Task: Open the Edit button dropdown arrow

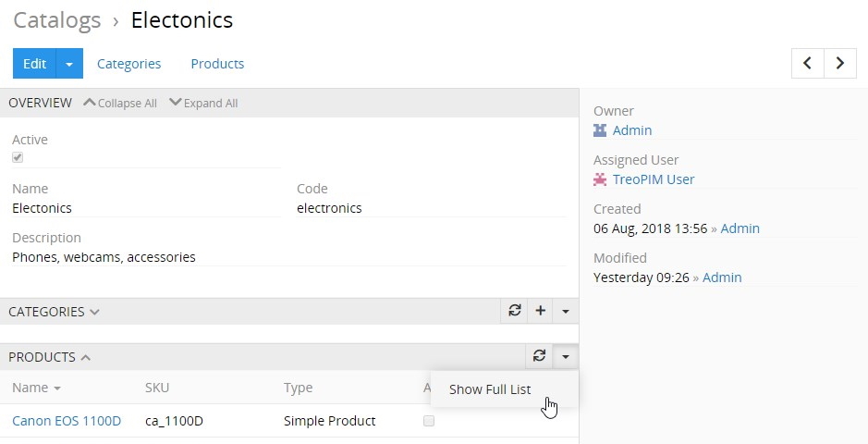Action: (x=70, y=64)
